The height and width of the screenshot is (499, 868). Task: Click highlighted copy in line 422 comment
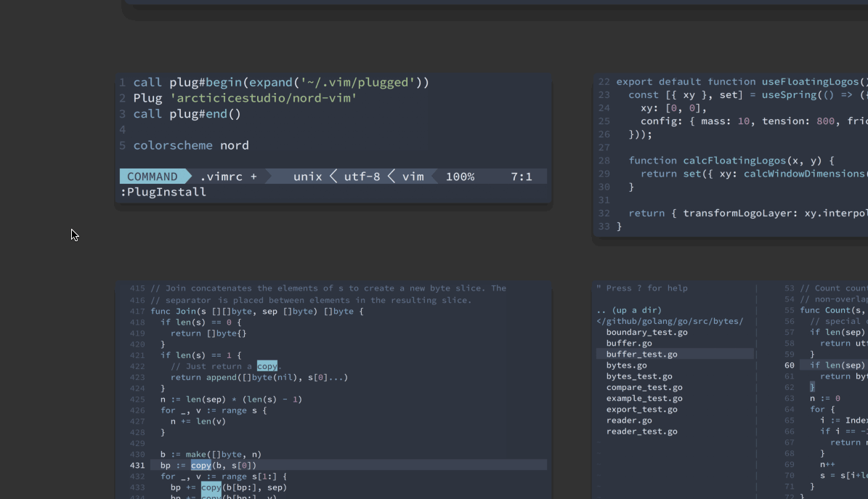(x=267, y=366)
